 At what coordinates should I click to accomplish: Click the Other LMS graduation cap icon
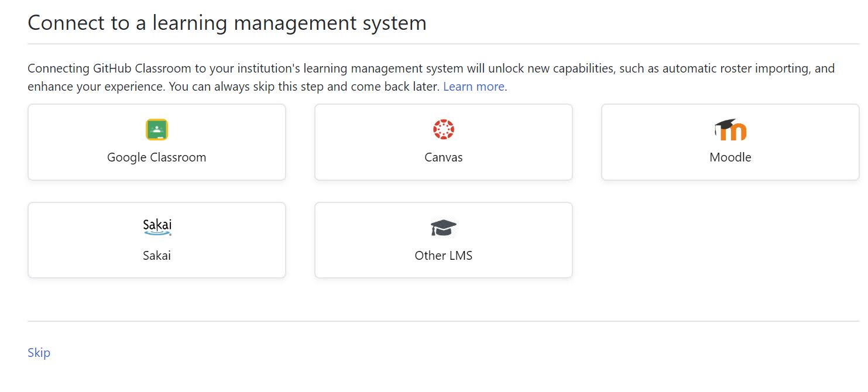click(443, 228)
